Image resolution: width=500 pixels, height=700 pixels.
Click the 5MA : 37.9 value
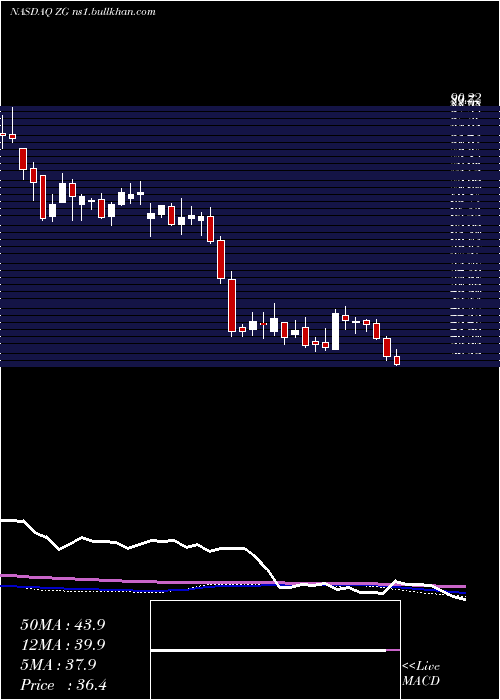(x=58, y=665)
